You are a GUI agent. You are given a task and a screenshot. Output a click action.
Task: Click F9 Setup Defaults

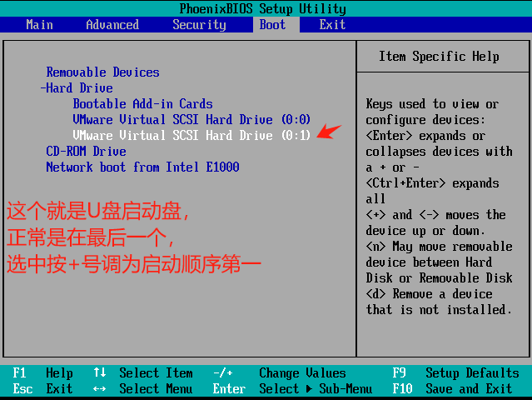coord(455,373)
